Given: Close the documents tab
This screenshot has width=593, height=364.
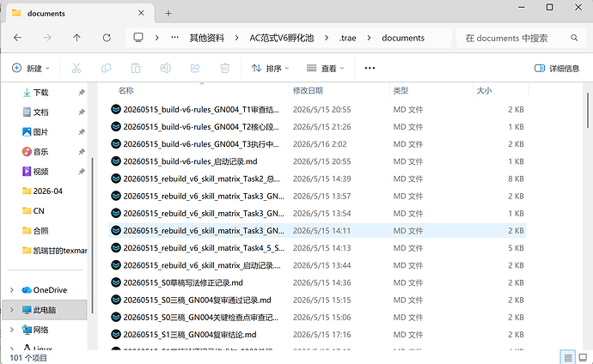Looking at the screenshot, I should point(141,13).
